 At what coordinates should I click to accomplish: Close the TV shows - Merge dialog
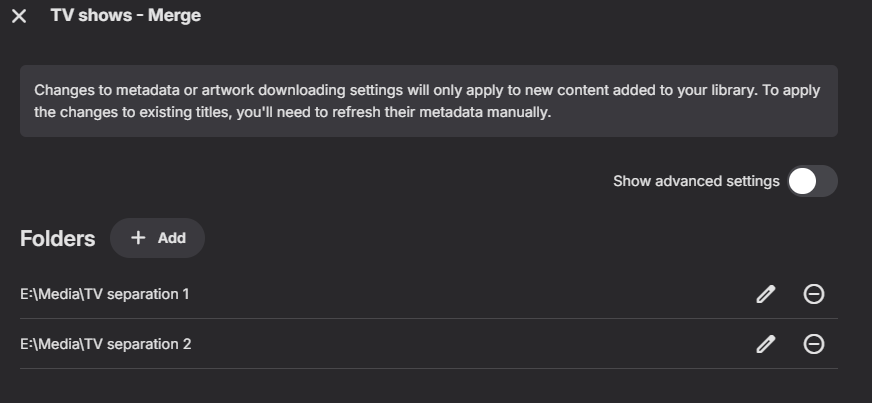click(x=19, y=17)
